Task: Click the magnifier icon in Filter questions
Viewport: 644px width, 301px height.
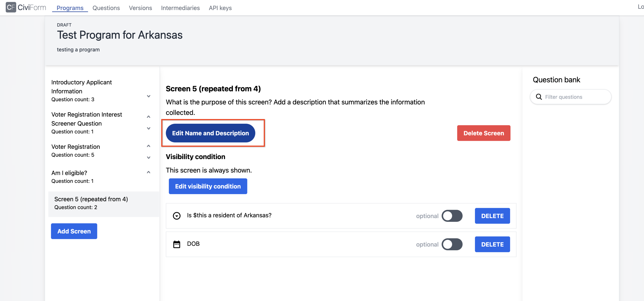Action: coord(539,97)
